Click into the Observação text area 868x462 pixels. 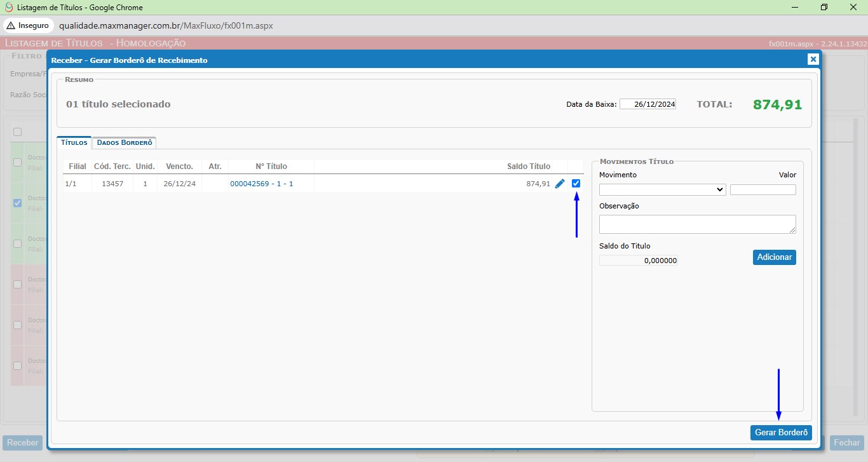[x=697, y=224]
